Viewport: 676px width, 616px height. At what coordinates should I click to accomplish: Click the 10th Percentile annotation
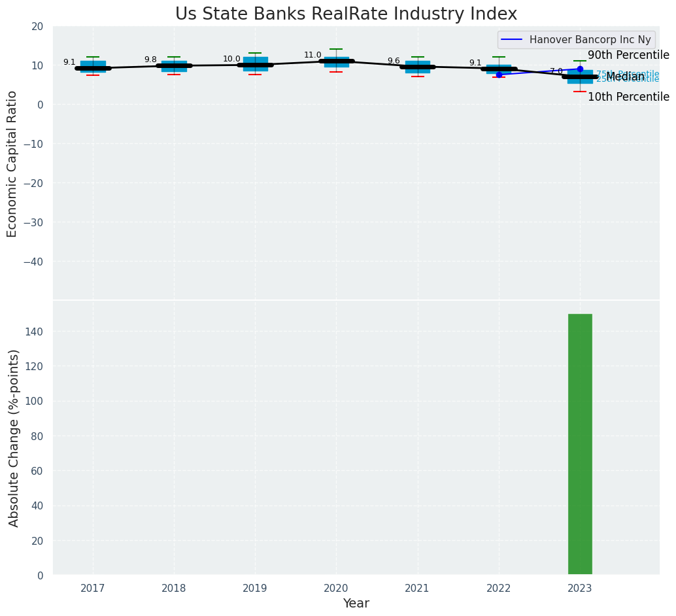click(628, 97)
